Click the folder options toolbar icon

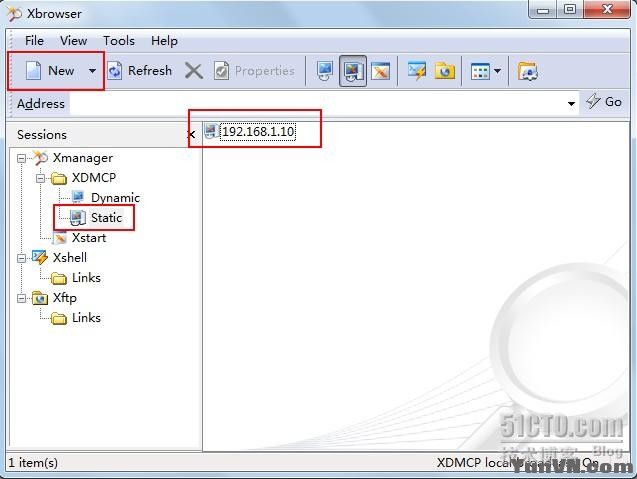(528, 71)
